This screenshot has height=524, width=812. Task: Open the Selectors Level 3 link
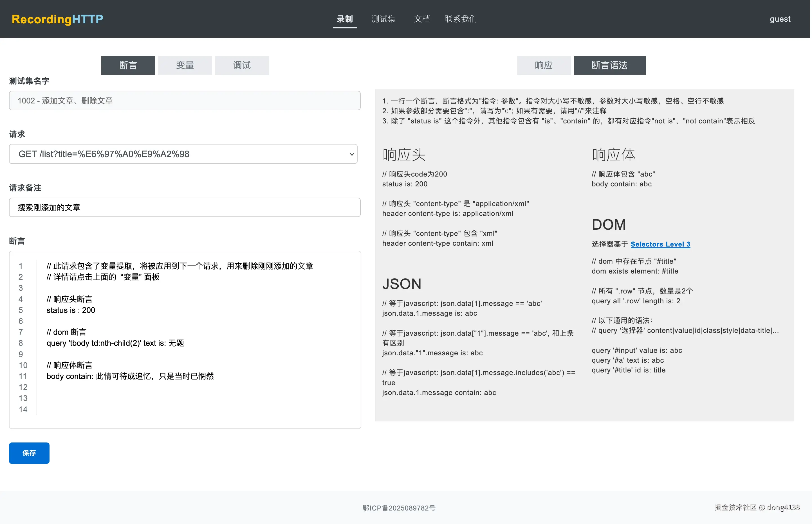pyautogui.click(x=660, y=244)
